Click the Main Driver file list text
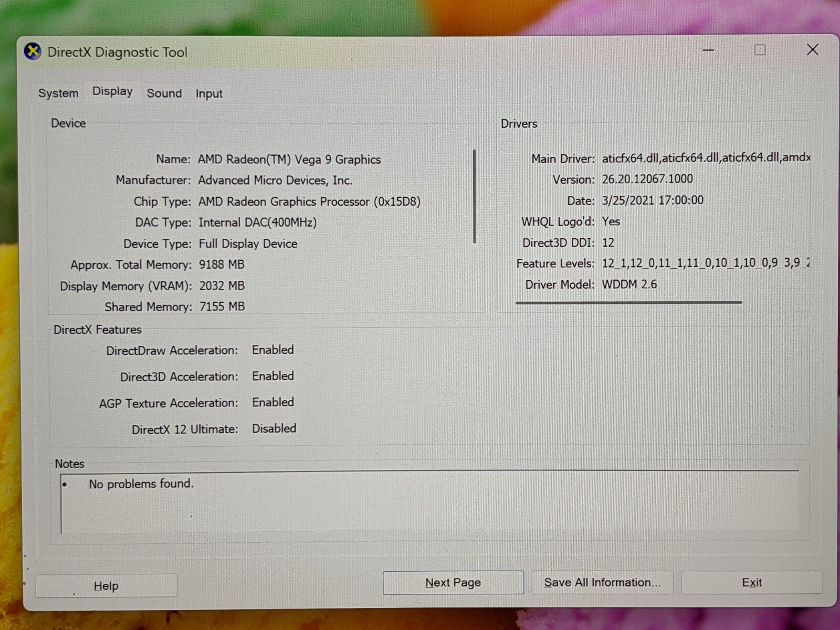Screen dimensions: 840x630 tap(706, 157)
